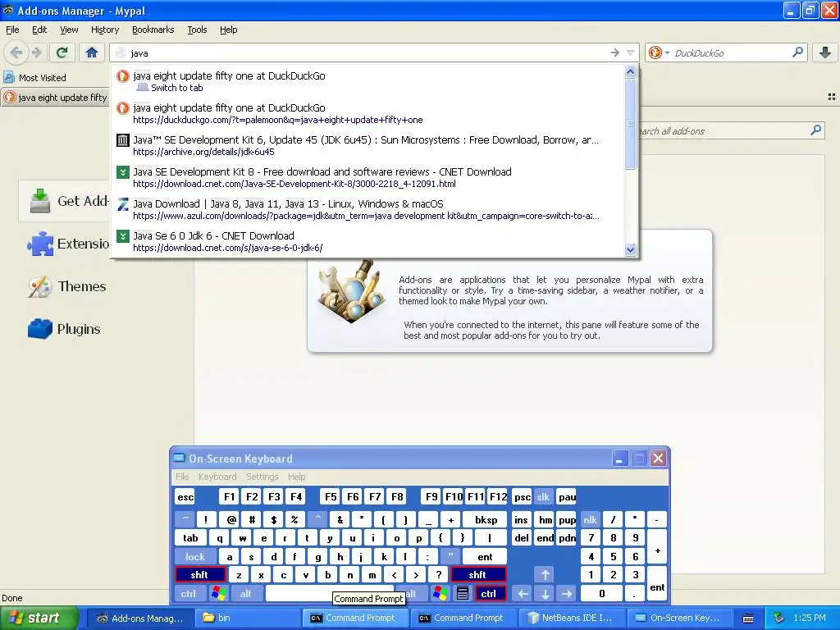Switch to java eight update fifty tab

[x=55, y=98]
